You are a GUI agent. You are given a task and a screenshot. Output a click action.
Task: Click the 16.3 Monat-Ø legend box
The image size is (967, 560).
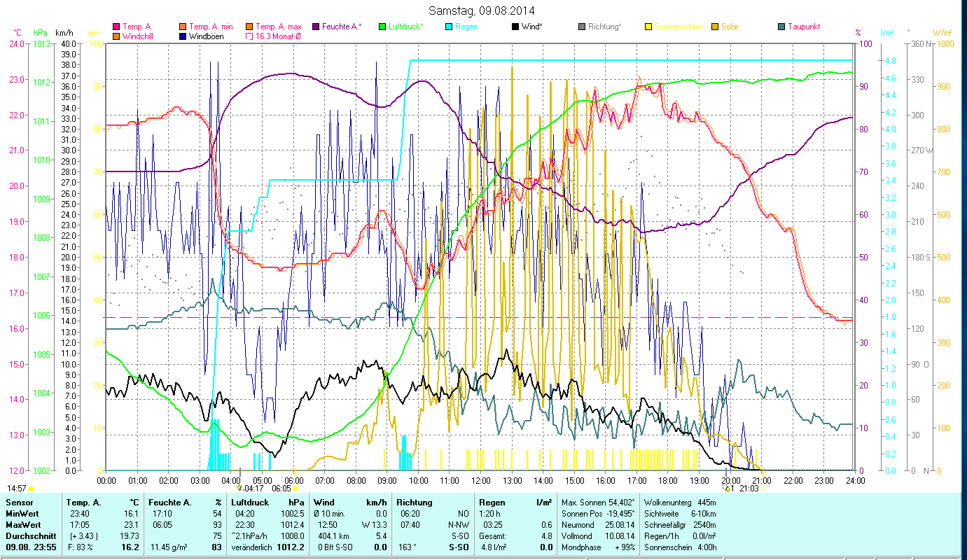[x=250, y=36]
